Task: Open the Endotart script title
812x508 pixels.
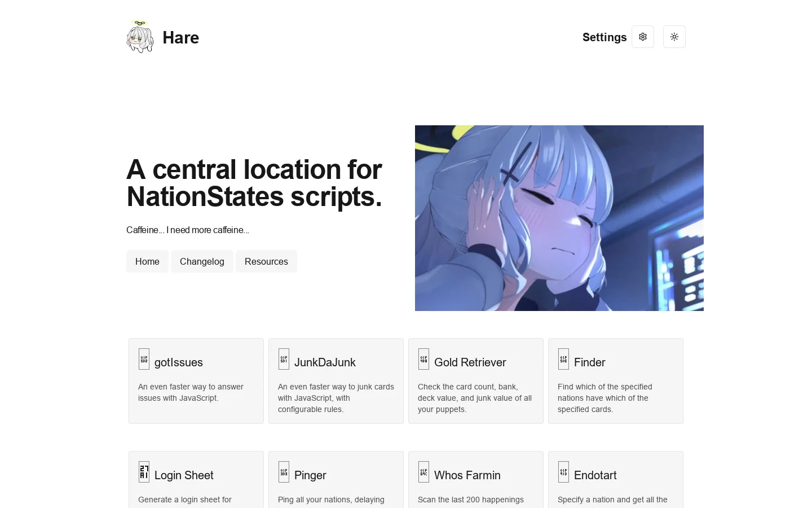Action: [x=595, y=475]
